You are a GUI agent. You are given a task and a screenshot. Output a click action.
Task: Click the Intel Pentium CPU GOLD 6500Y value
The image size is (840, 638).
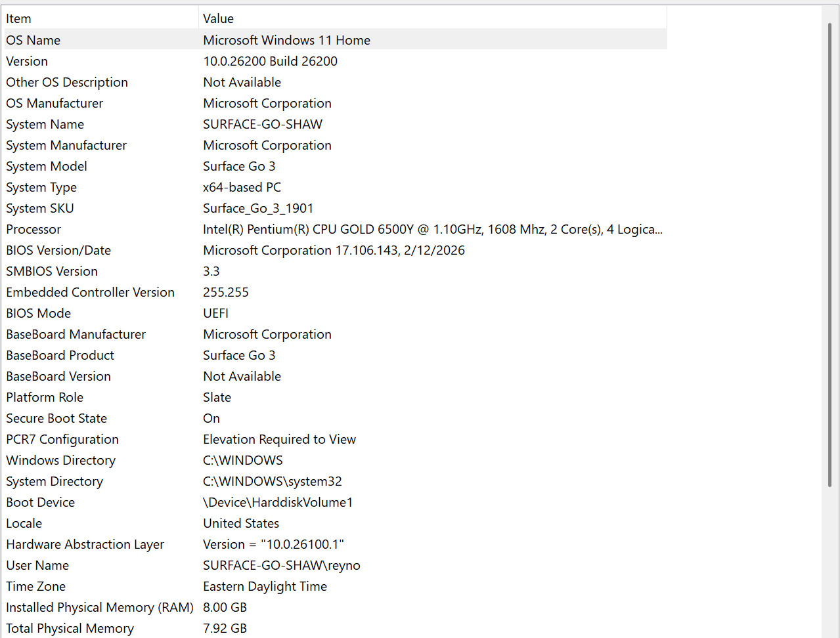[433, 229]
